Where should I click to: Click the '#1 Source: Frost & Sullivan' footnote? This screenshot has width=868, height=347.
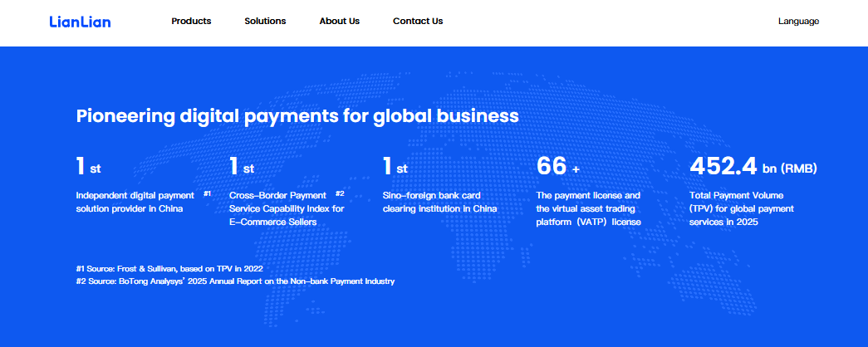[169, 268]
